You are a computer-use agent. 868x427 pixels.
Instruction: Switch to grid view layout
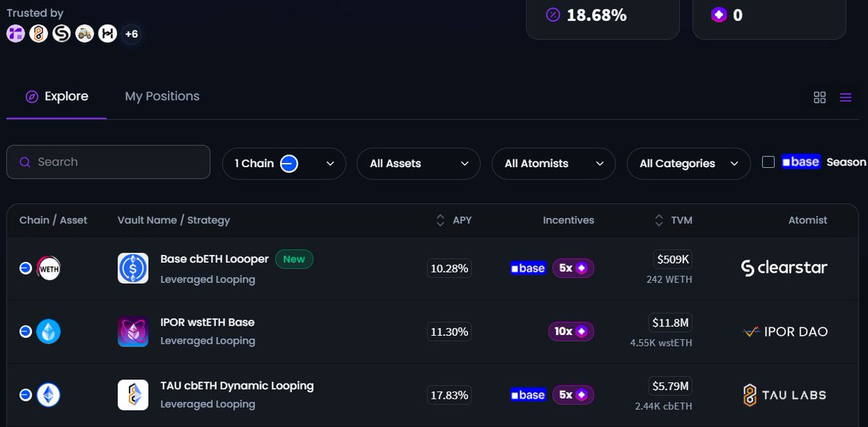[819, 98]
